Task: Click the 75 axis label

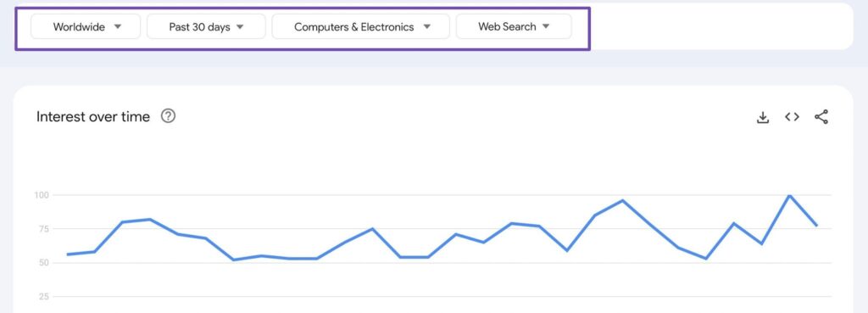Action: click(43, 229)
